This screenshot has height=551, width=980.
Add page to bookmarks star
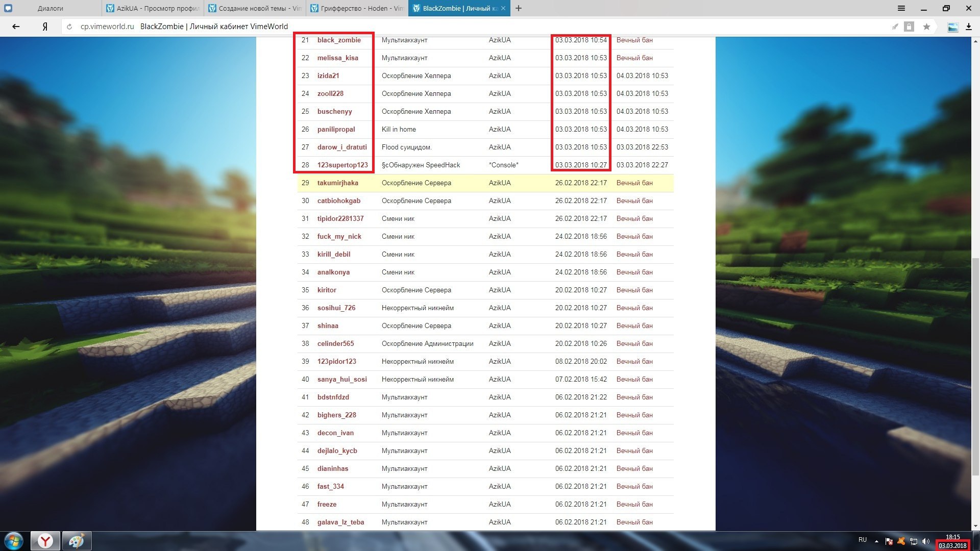[926, 27]
